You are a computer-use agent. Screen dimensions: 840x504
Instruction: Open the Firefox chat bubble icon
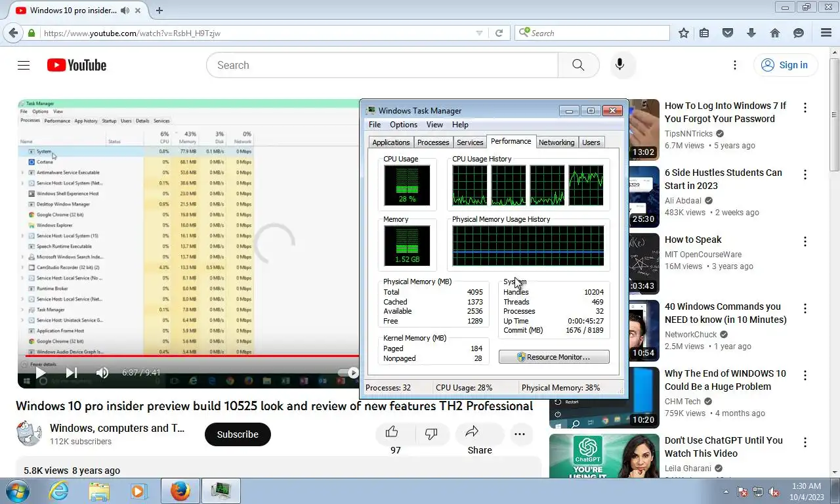click(799, 33)
